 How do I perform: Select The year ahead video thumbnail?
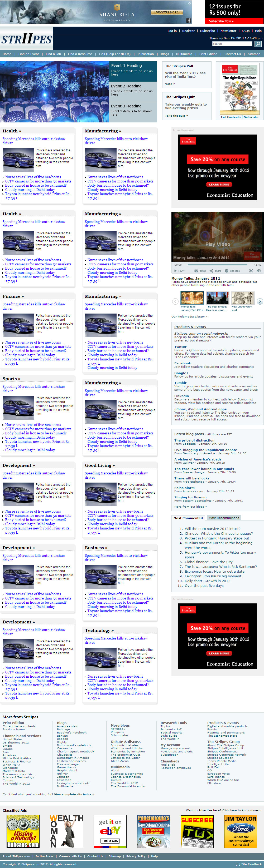tap(217, 298)
